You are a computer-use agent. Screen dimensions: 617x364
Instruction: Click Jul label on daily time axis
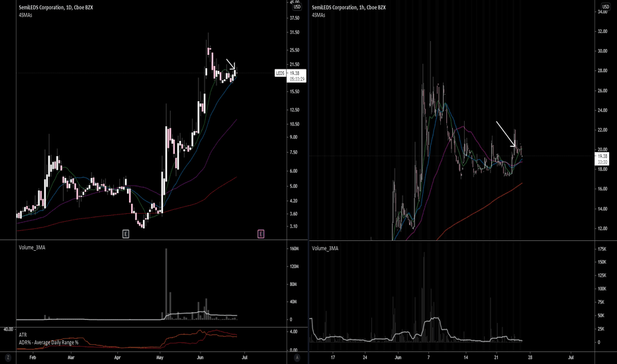click(x=244, y=357)
